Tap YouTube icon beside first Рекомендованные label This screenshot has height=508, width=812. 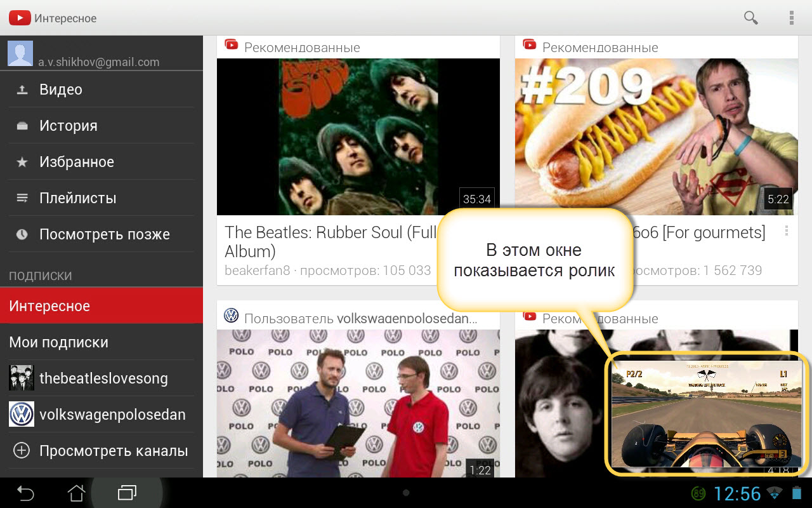(231, 45)
